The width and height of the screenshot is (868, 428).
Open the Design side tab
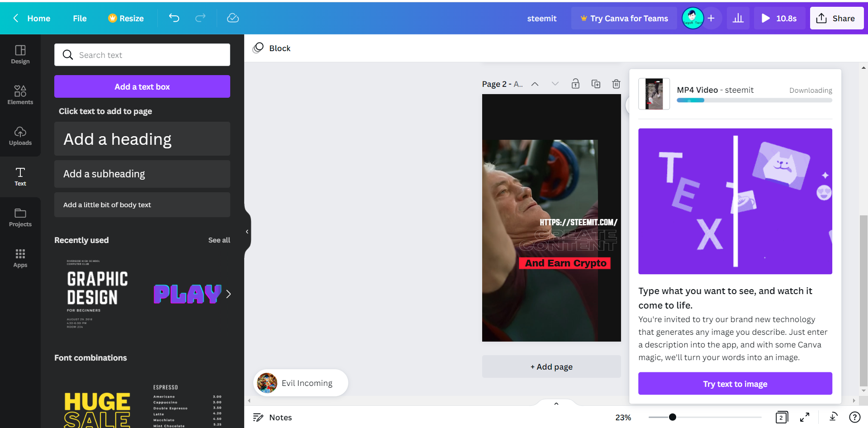[x=20, y=55]
